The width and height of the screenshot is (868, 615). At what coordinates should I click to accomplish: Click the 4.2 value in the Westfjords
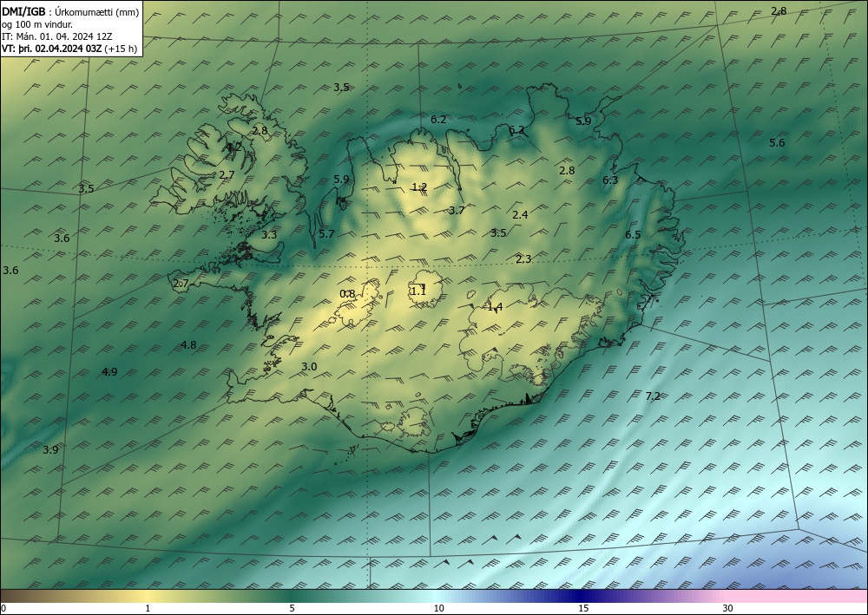pos(234,147)
